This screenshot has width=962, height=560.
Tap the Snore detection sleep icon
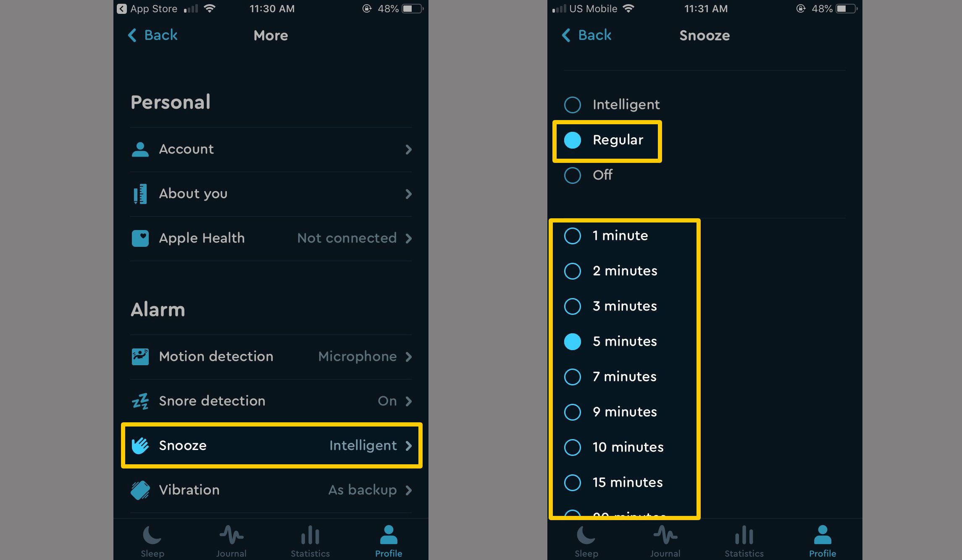140,400
